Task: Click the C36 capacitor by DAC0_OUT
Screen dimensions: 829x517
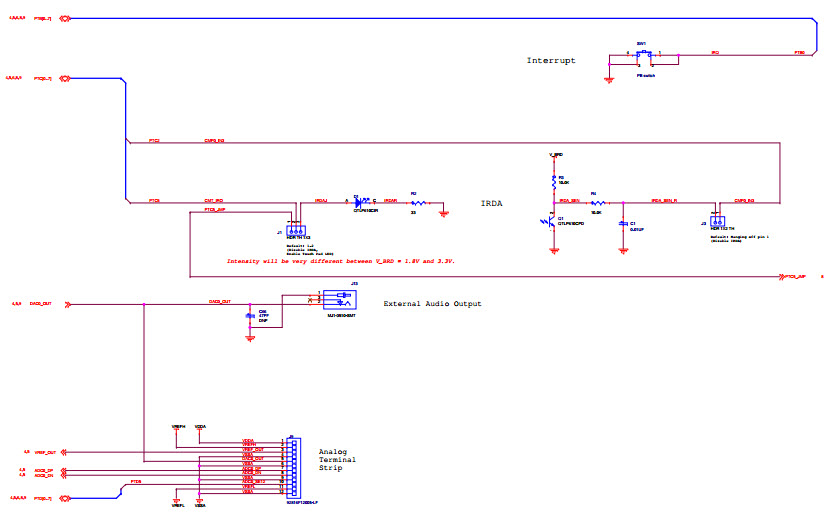Action: [250, 317]
